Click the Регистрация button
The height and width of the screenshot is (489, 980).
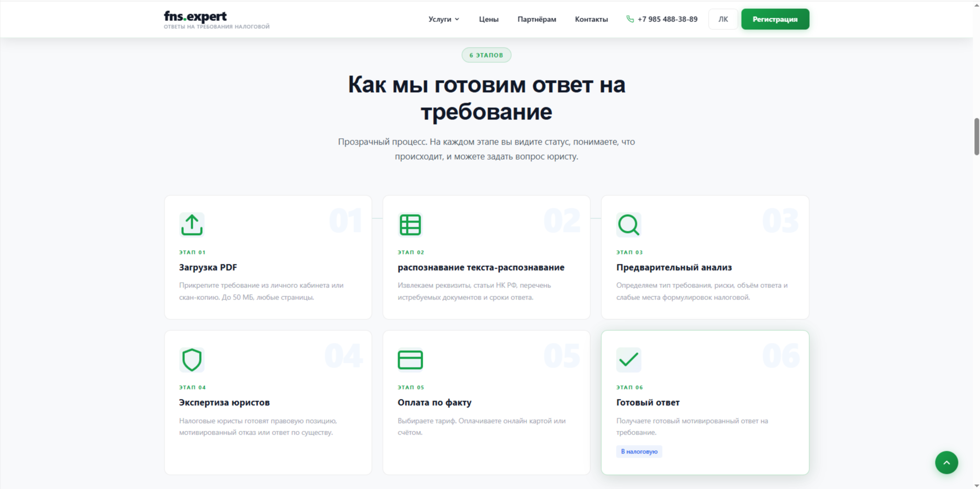pyautogui.click(x=775, y=19)
